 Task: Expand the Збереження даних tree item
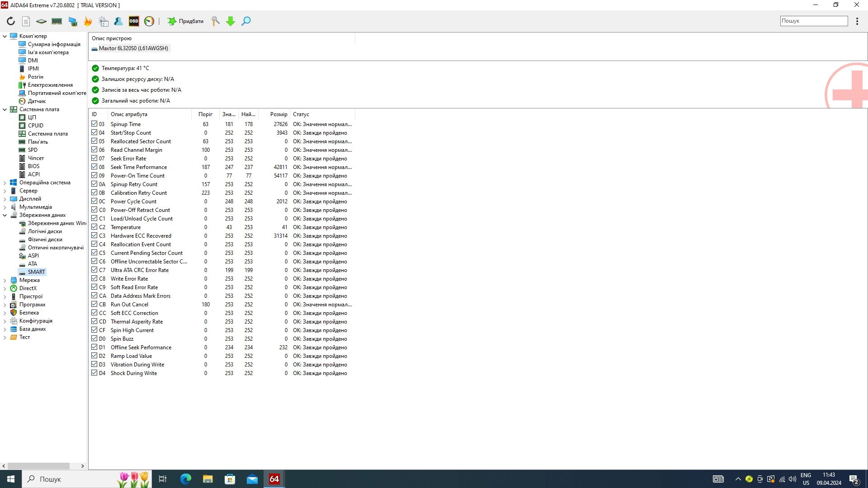5,215
